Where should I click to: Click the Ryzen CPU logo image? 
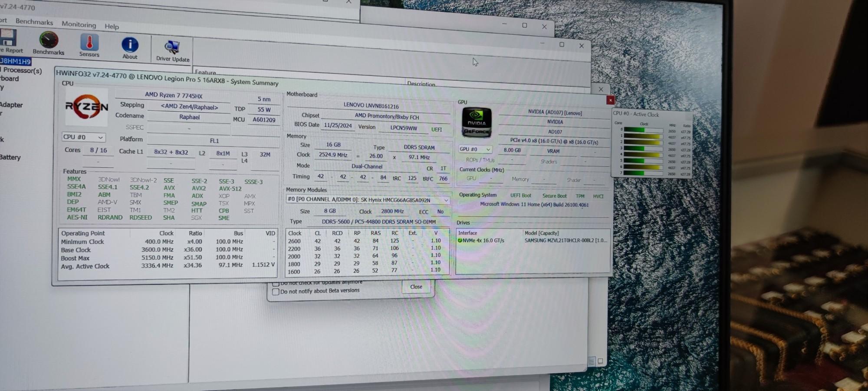[x=86, y=107]
